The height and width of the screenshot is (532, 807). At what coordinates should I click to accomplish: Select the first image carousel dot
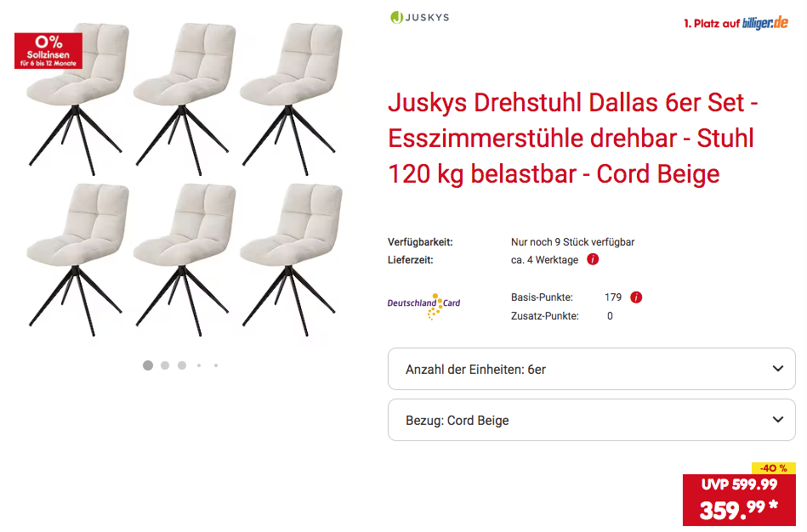coord(148,365)
